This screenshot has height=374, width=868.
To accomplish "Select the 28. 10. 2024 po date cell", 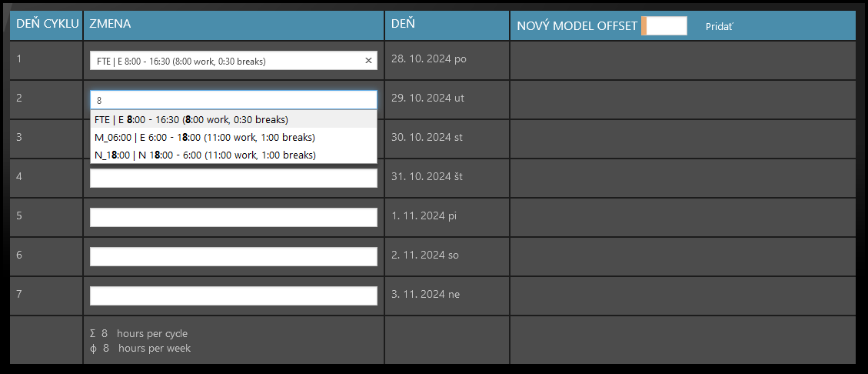I will [x=429, y=59].
